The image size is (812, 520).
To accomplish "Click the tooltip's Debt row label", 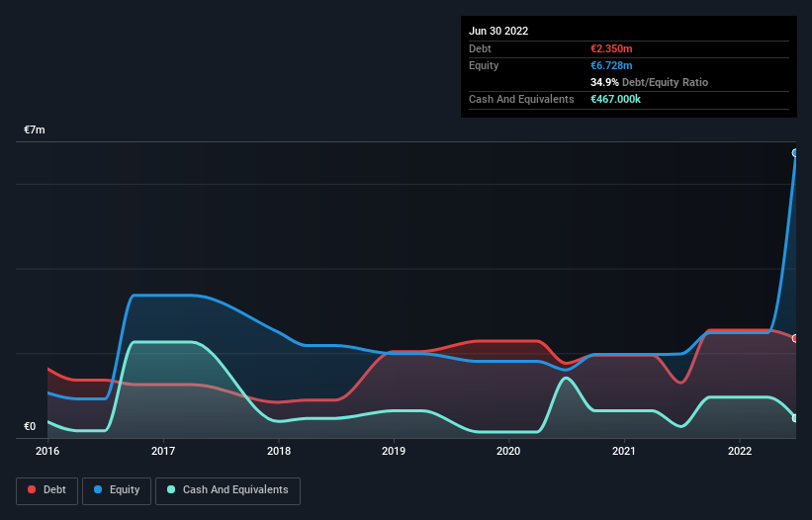I will tap(480, 48).
